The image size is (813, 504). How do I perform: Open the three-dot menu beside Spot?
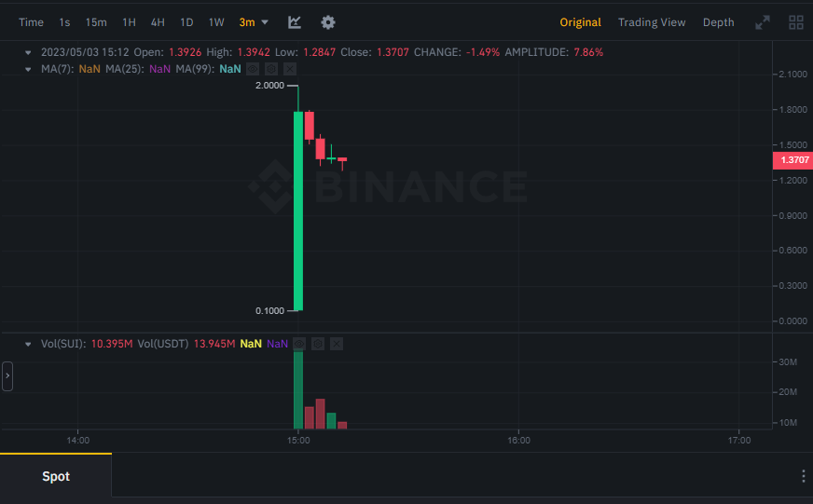pyautogui.click(x=804, y=476)
